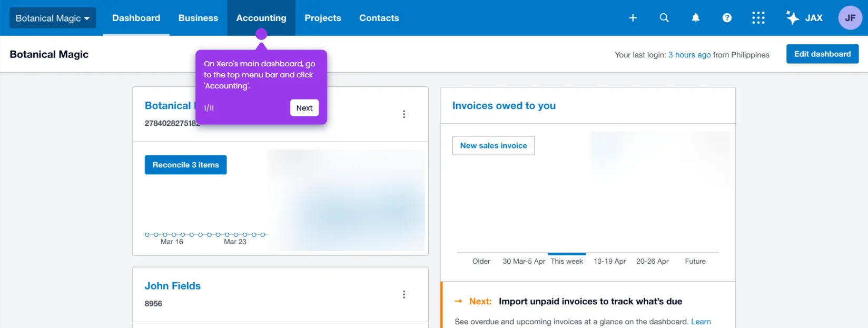The width and height of the screenshot is (868, 328).
Task: Click Next in the purple tooltip
Action: click(x=304, y=108)
